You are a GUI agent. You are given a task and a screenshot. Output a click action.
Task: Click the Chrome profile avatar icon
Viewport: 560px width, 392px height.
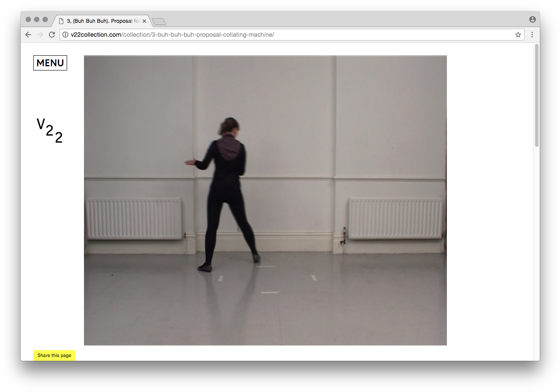tap(533, 19)
